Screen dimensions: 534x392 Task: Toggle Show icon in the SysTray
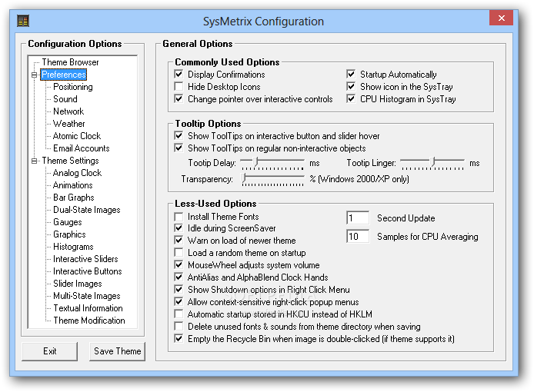pos(351,86)
